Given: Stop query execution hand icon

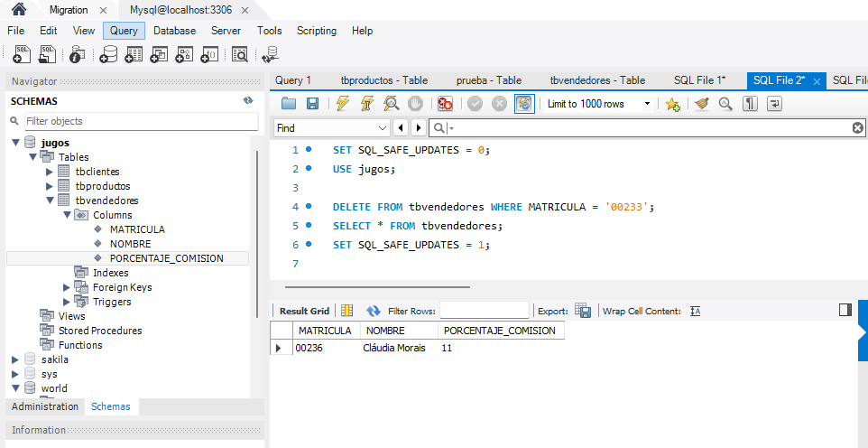Looking at the screenshot, I should tap(416, 104).
